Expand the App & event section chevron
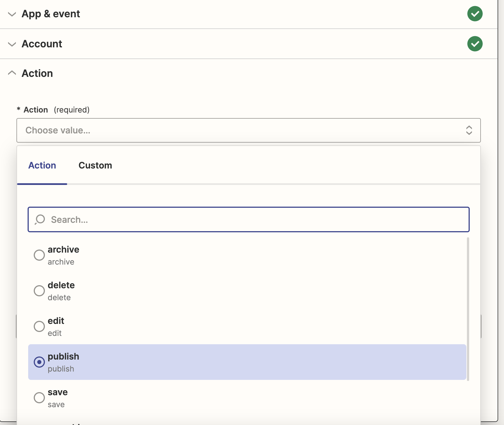504x425 pixels. [x=12, y=14]
